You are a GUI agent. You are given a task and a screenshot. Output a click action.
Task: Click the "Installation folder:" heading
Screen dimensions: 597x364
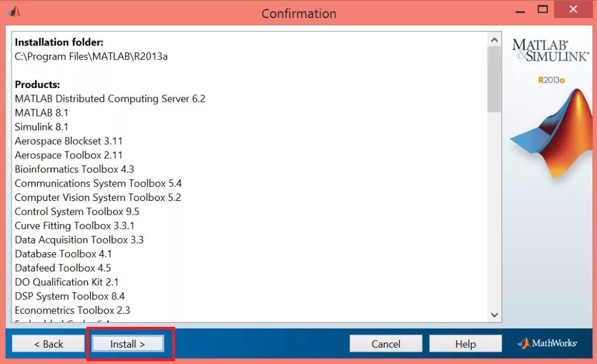pyautogui.click(x=59, y=42)
